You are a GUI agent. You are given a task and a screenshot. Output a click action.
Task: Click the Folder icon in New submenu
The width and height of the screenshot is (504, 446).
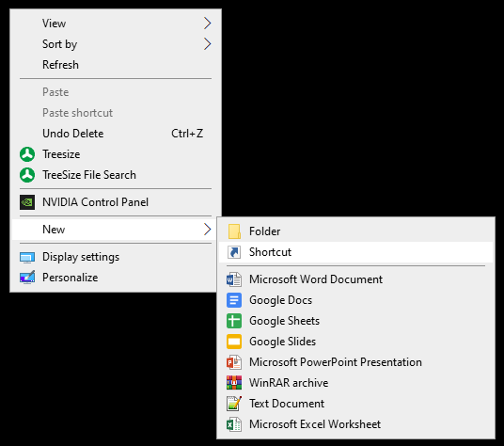coord(234,231)
